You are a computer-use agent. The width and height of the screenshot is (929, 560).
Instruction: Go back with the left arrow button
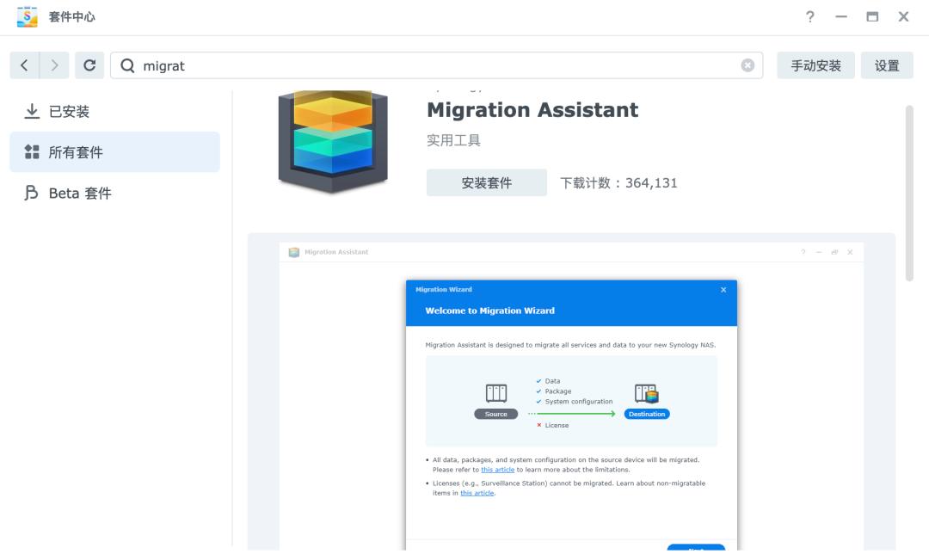24,65
